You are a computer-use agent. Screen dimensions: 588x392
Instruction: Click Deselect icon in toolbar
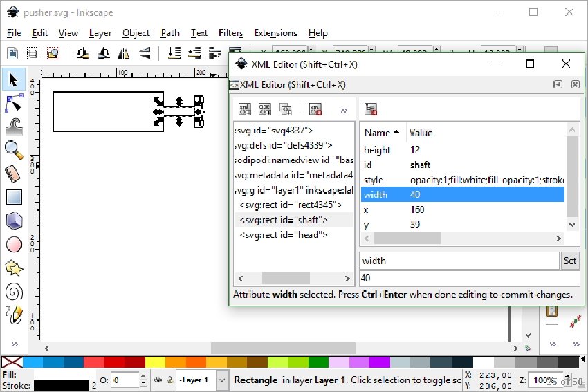(53, 53)
